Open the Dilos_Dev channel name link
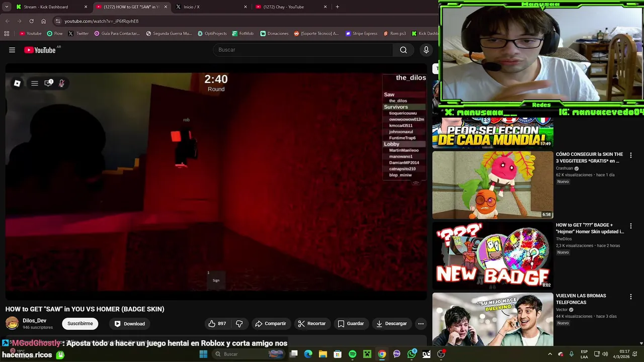The image size is (644, 362). point(34,321)
